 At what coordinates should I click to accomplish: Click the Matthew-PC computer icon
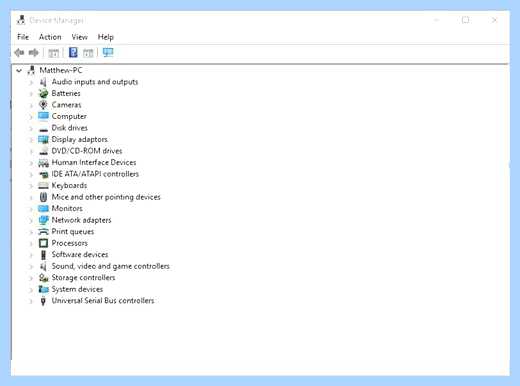click(x=32, y=70)
